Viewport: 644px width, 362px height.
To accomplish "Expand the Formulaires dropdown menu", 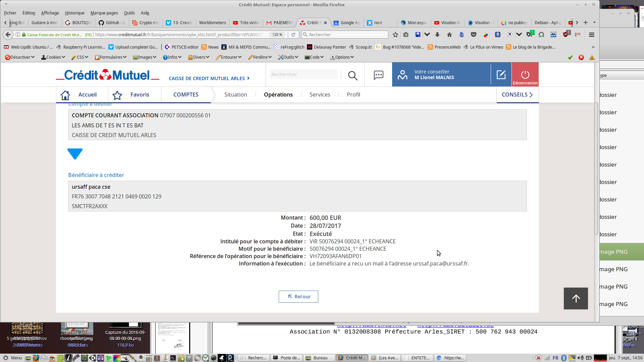I will pos(111,57).
